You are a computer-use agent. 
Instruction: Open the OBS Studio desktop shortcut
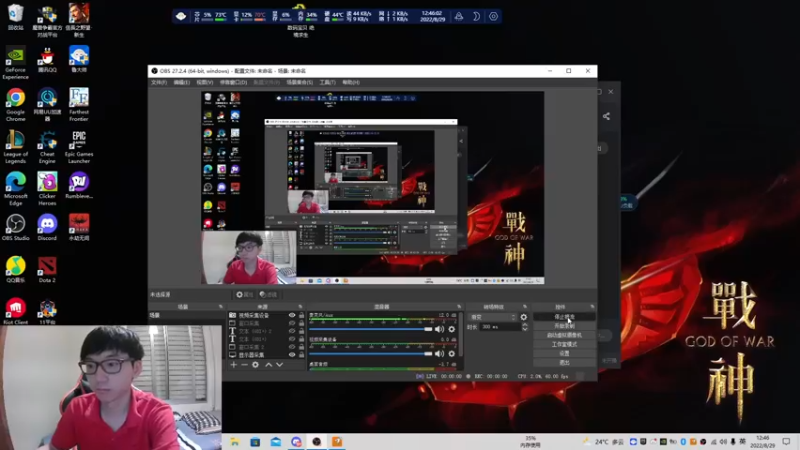[15, 228]
